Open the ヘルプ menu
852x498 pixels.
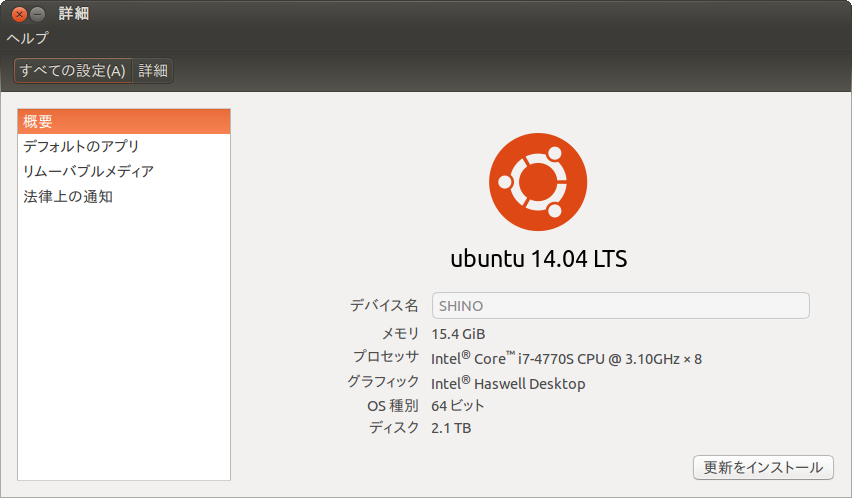pyautogui.click(x=27, y=38)
